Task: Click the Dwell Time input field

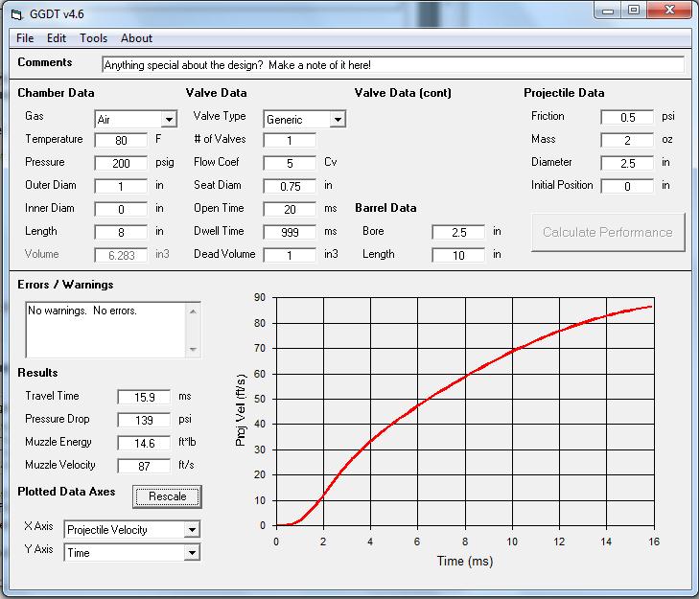Action: pos(290,232)
